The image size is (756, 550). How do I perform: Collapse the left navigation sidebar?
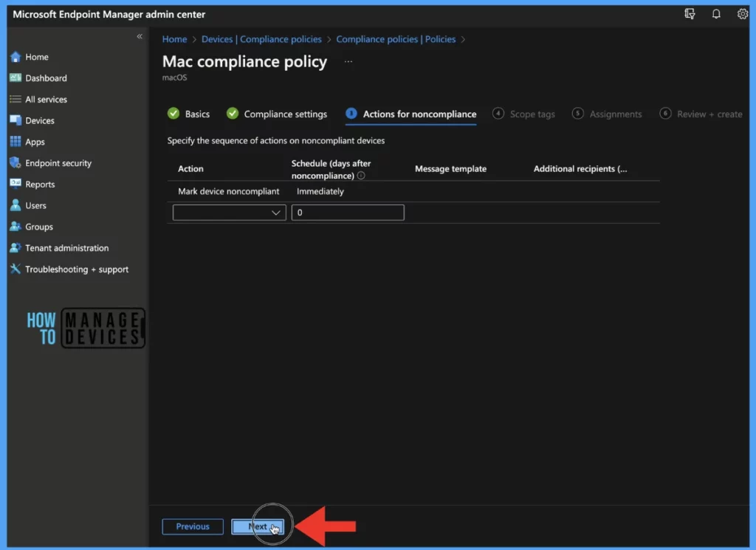[x=140, y=36]
